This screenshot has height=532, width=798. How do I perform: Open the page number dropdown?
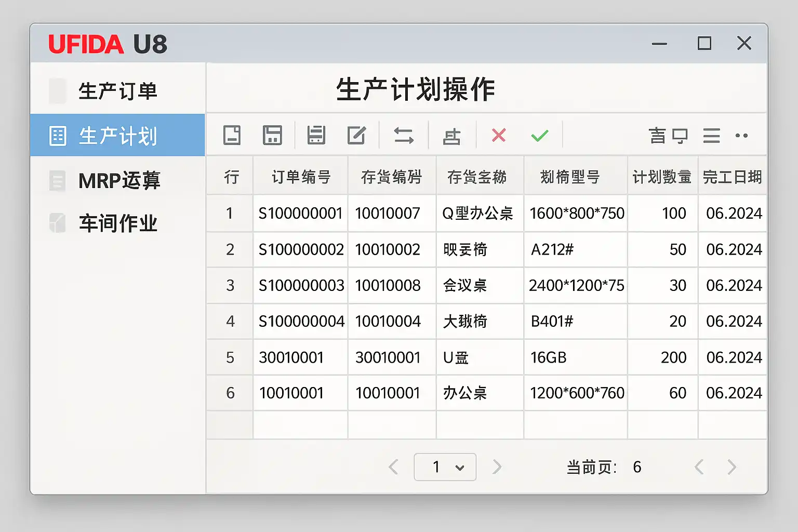445,467
